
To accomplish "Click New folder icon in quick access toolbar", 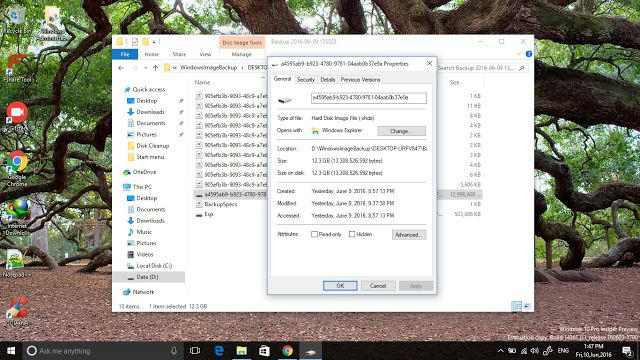I will [145, 42].
